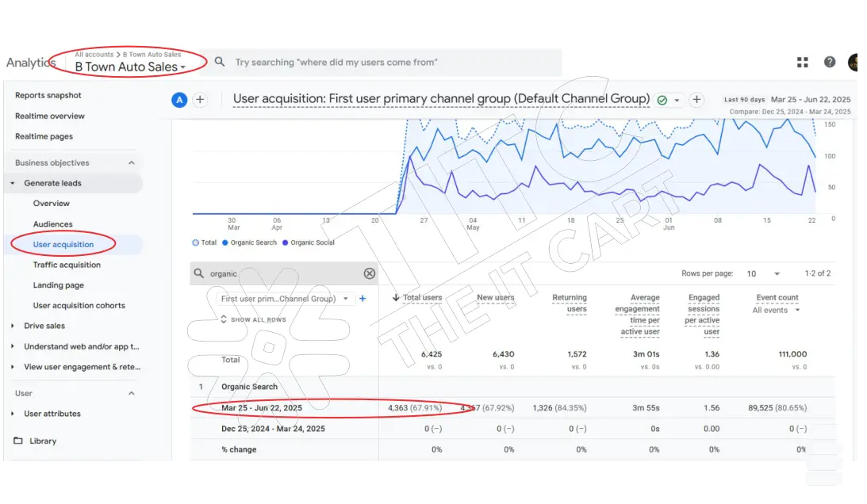Viewport: 867px width, 504px height.
Task: Click the magnifier icon in the table search box
Action: coord(199,273)
